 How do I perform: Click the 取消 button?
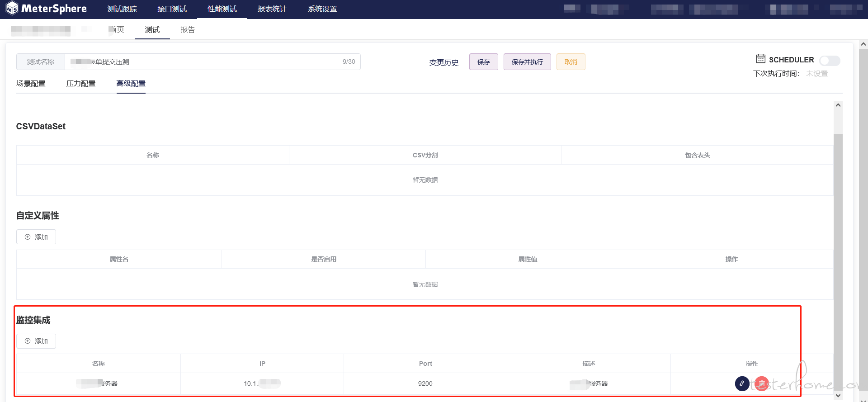pos(571,62)
